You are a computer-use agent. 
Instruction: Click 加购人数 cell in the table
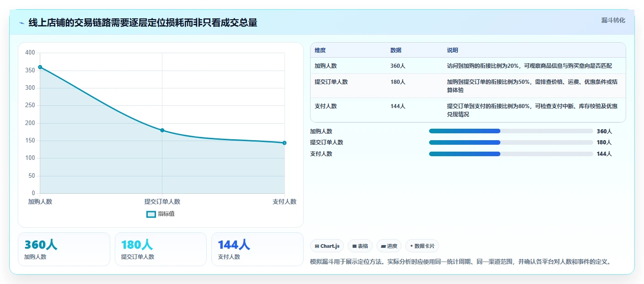pos(326,66)
